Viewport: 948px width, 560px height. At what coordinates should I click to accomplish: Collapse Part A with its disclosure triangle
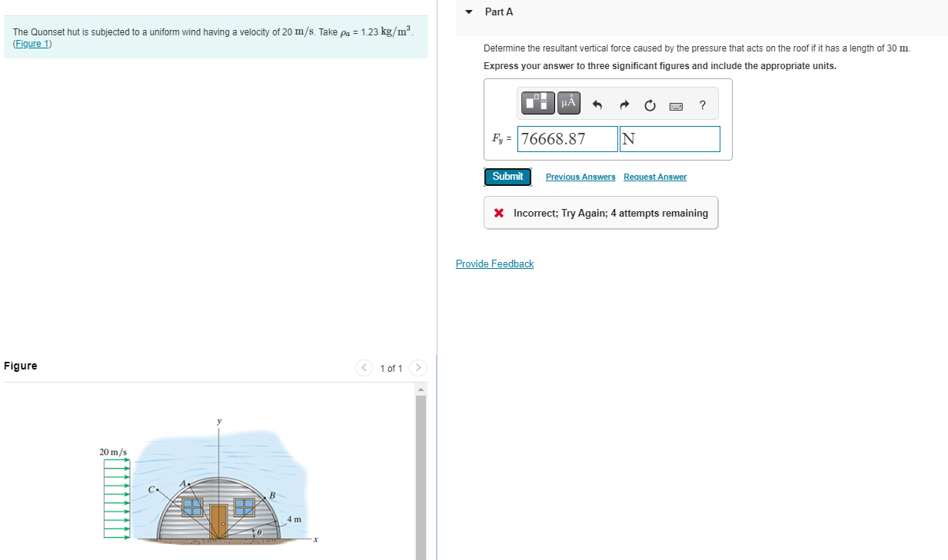(x=469, y=12)
